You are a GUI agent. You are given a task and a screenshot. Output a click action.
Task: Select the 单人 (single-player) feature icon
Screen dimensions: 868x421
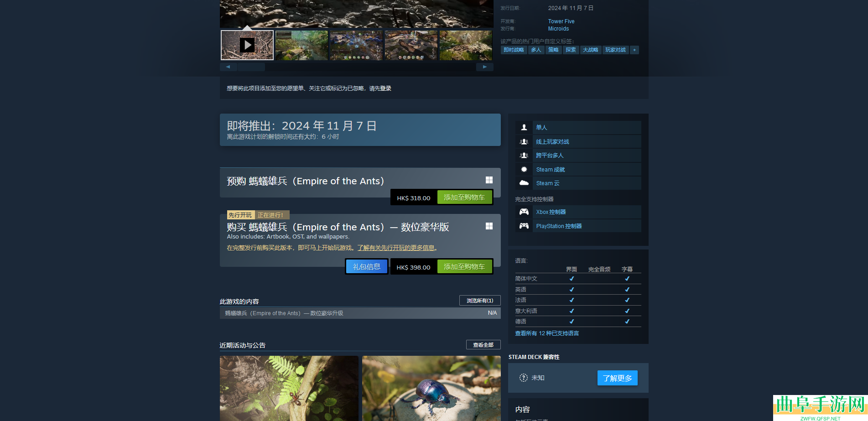(x=524, y=127)
